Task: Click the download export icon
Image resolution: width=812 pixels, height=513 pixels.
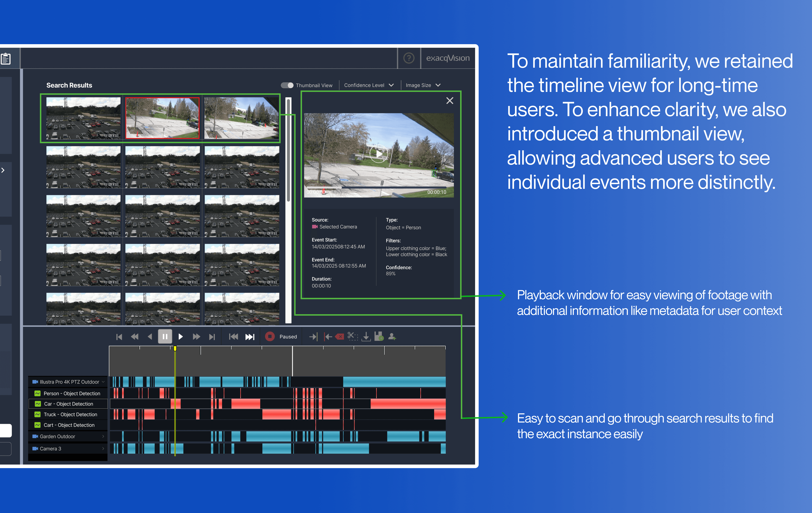Action: click(x=366, y=337)
